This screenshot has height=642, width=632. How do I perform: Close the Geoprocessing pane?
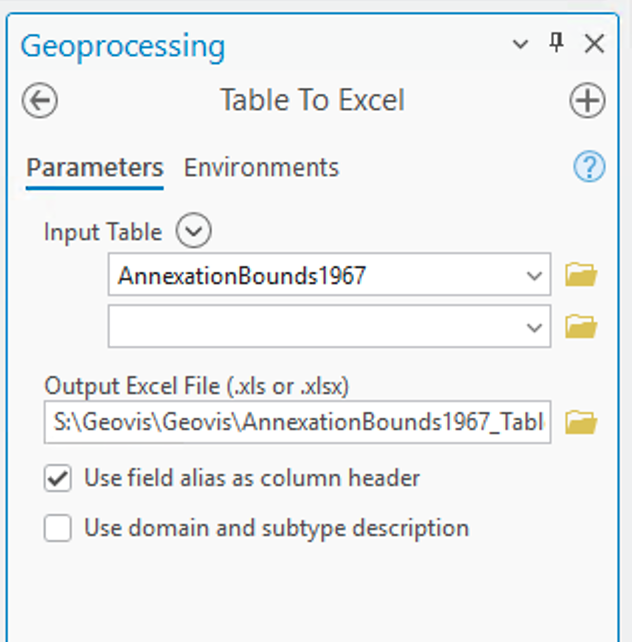(594, 44)
